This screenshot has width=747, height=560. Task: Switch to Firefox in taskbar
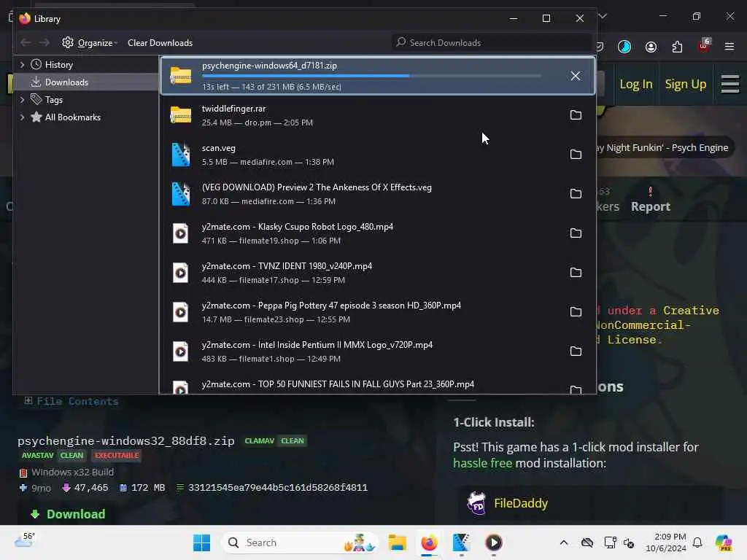point(429,542)
